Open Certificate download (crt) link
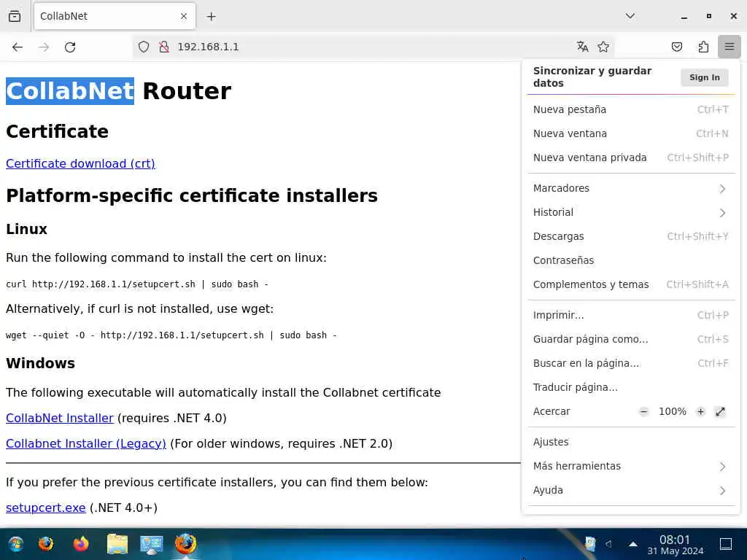The height and width of the screenshot is (560, 747). [x=80, y=163]
